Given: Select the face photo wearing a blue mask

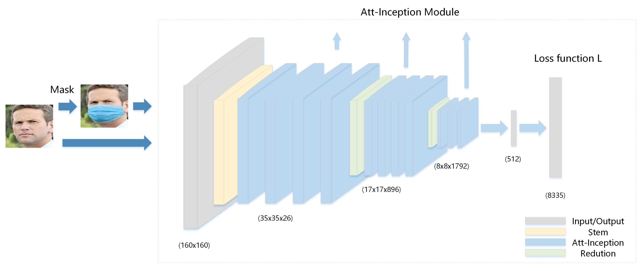Looking at the screenshot, I should 104,106.
